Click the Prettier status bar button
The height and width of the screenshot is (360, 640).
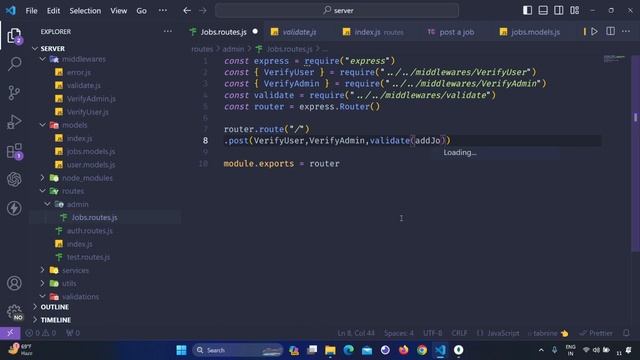[x=596, y=333]
